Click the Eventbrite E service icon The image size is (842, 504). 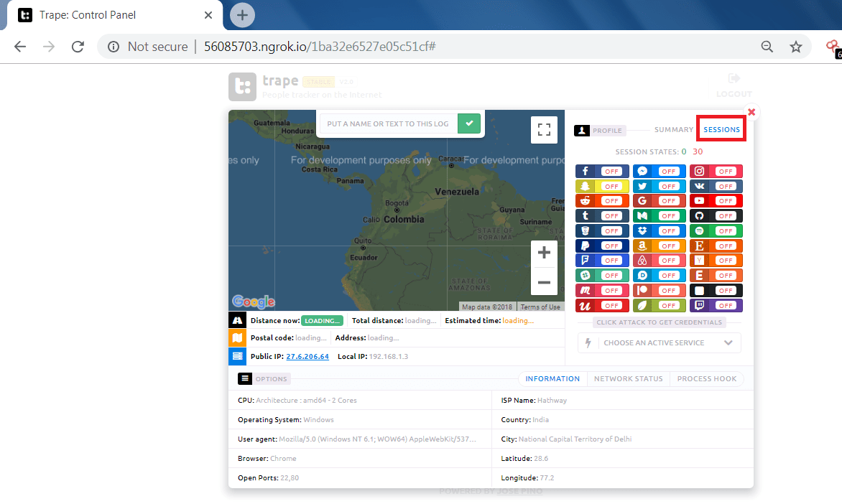[699, 276]
